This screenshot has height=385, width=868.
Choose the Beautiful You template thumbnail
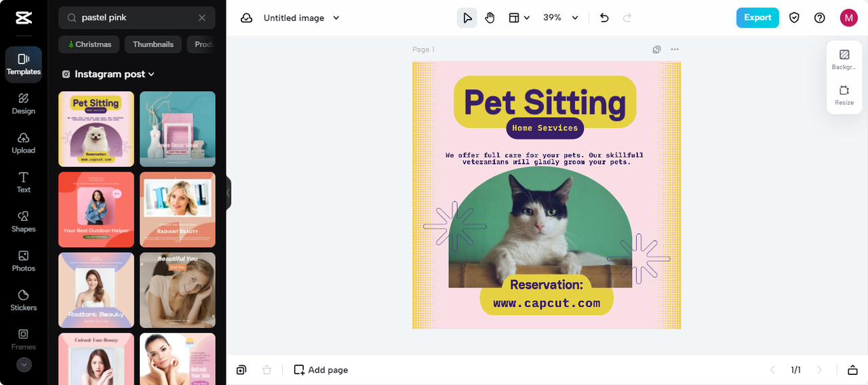pos(178,290)
